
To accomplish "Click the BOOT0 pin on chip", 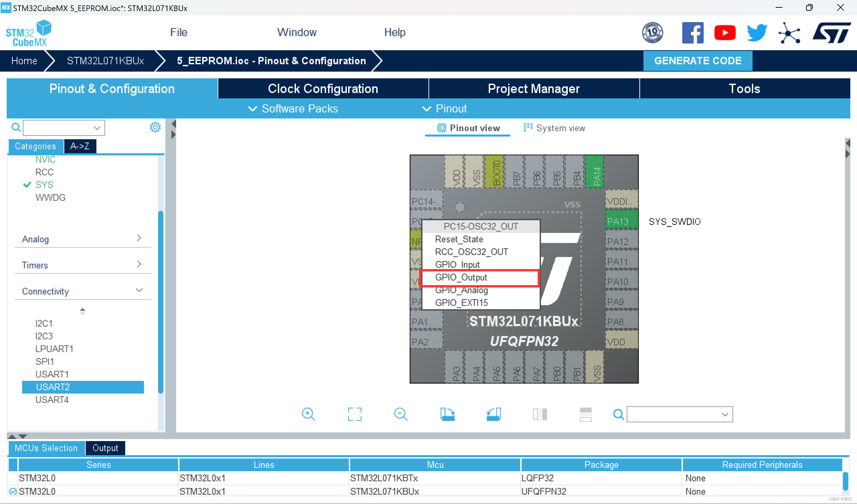I will (494, 171).
